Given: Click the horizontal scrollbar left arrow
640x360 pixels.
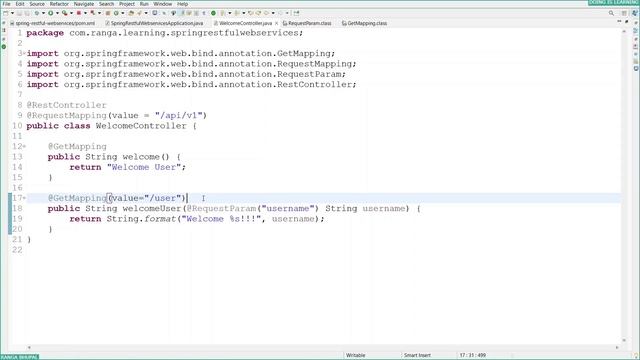Looking at the screenshot, I should coord(29,347).
